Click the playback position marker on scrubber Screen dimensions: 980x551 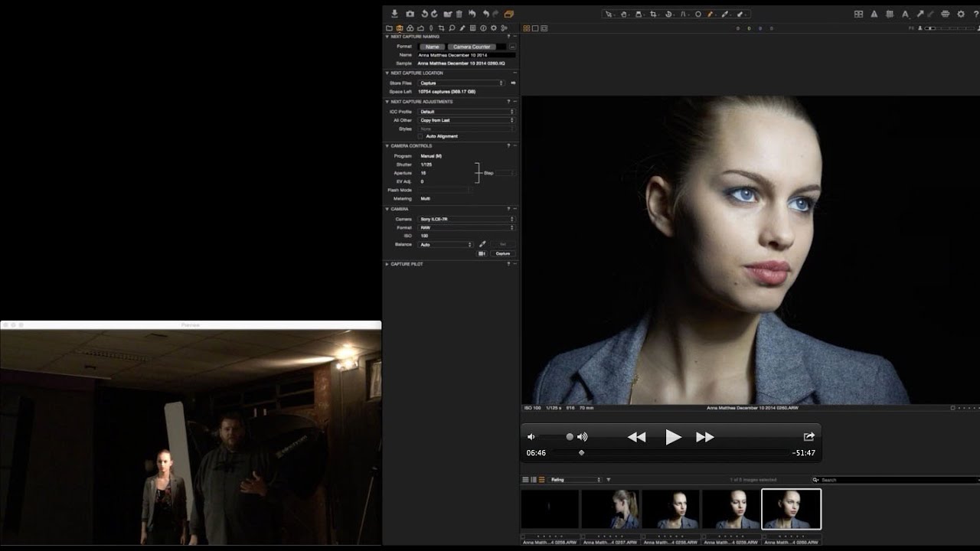click(582, 453)
